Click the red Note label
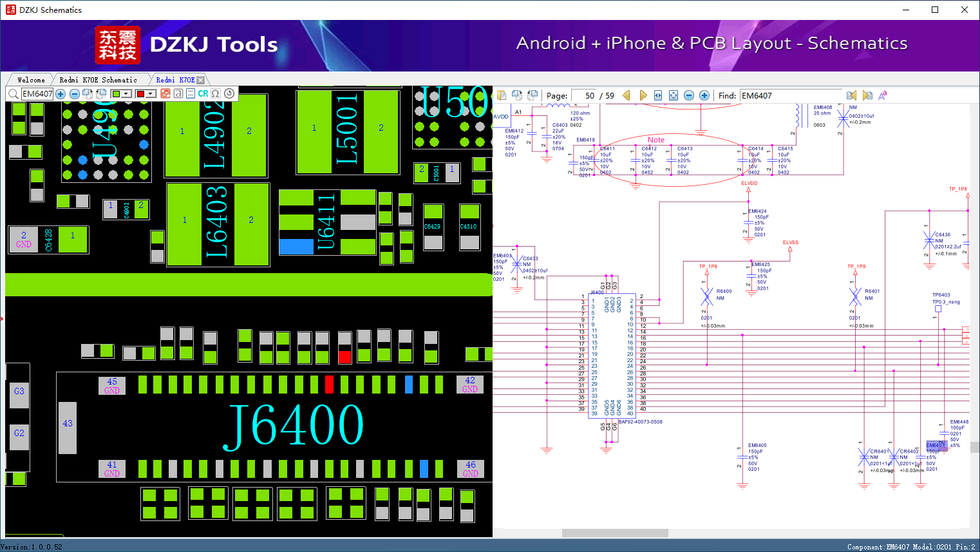 click(x=656, y=140)
